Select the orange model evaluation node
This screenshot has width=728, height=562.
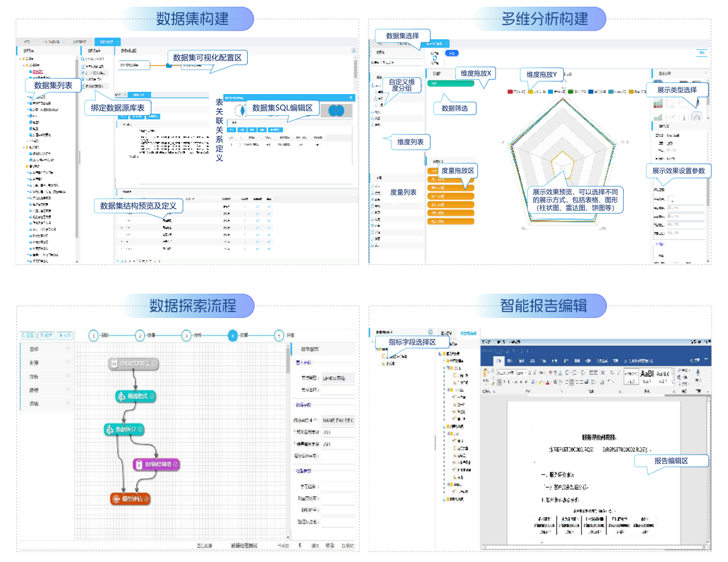[x=130, y=499]
